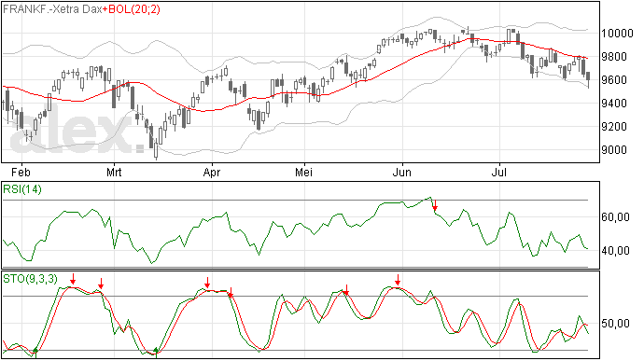Click the FRANKF.-Xetra Dax chart title
Screen dimensions: 644x361
coord(52,9)
